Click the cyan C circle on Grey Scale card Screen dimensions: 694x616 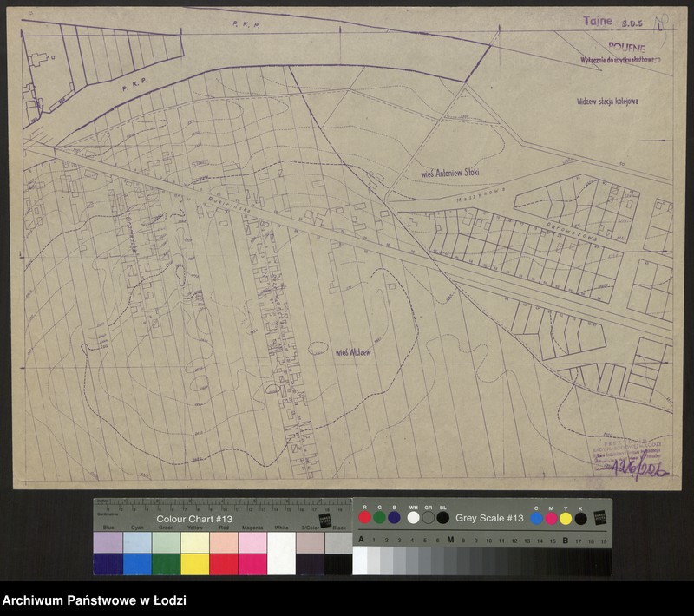pos(537,519)
